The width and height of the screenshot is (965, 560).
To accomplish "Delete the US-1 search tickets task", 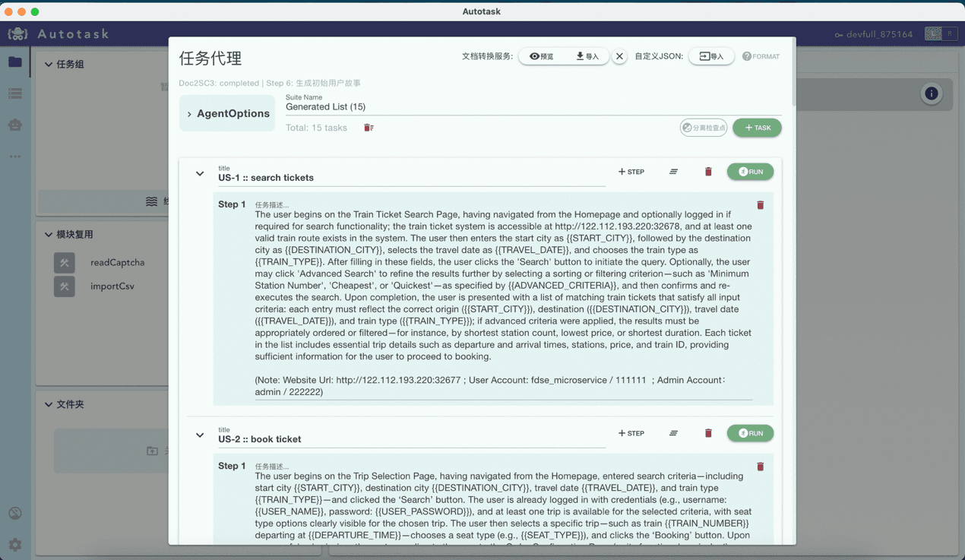I will click(708, 172).
